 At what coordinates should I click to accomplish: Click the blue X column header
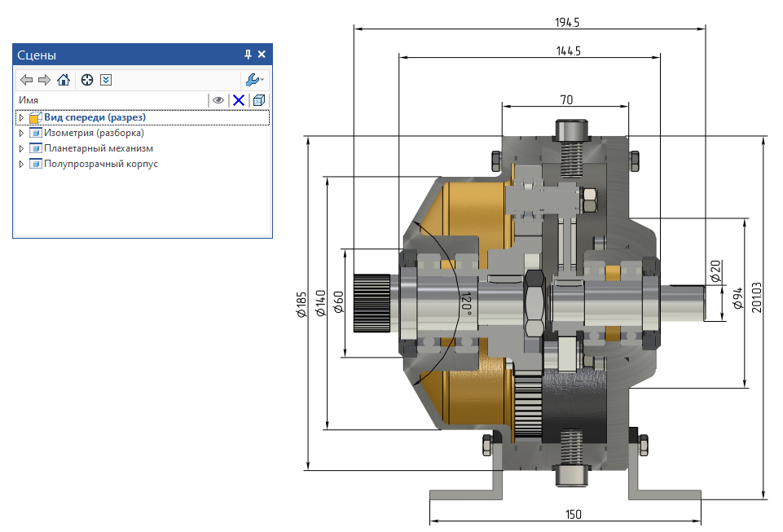(x=239, y=100)
